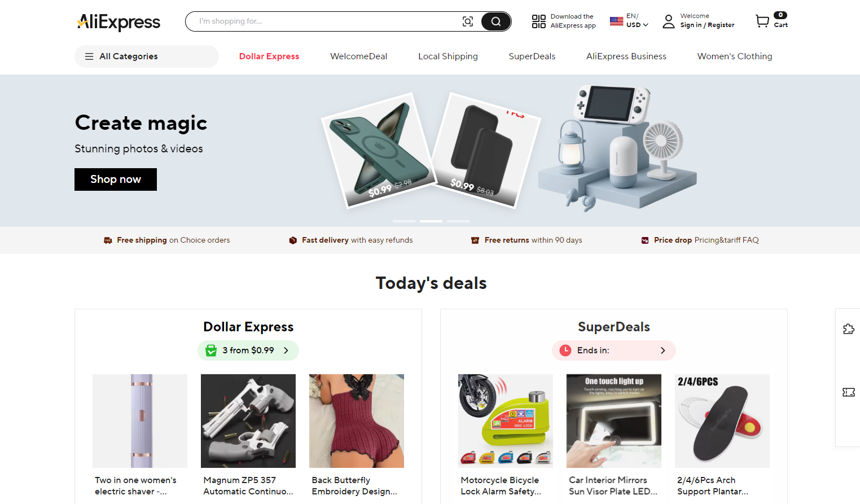This screenshot has height=504, width=860.
Task: Select the third banner carousel indicator
Action: 458,221
